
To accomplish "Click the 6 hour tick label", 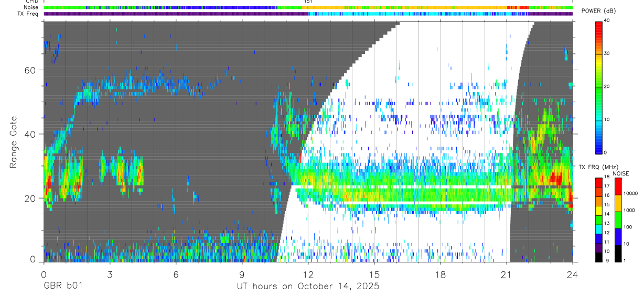I will [x=176, y=274].
